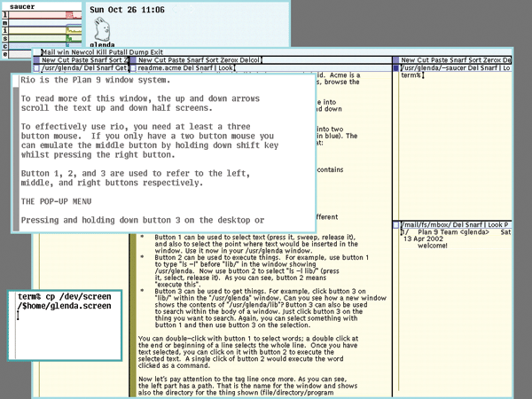The image size is (532, 399).
Task: Click the right column's purple layout box
Action: click(x=395, y=59)
